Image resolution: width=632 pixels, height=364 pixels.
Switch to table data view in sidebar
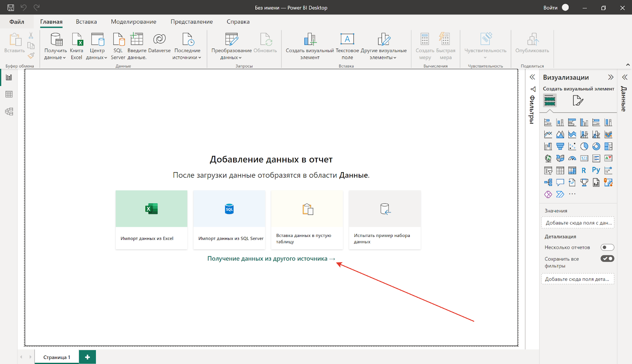9,94
